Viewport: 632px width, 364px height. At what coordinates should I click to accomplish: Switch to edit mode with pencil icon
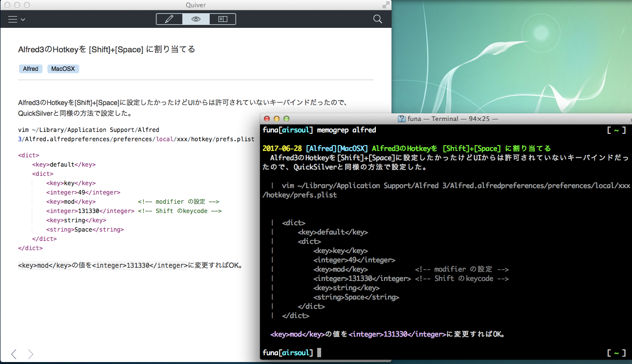tap(169, 19)
